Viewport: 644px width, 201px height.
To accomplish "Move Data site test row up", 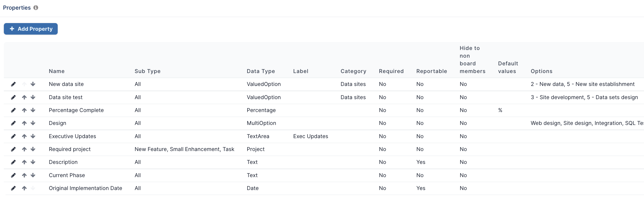I will 24,97.
